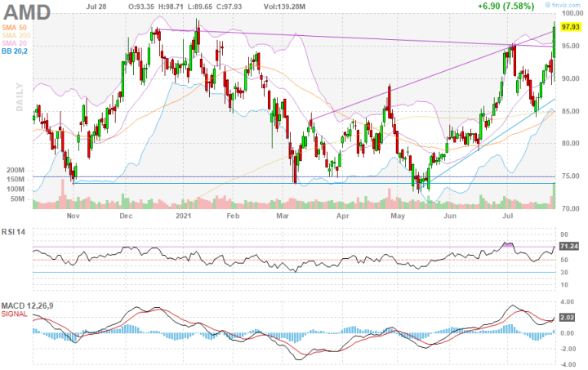This screenshot has height=370, width=588.
Task: Click the 50M volume axis label
Action: click(x=17, y=199)
